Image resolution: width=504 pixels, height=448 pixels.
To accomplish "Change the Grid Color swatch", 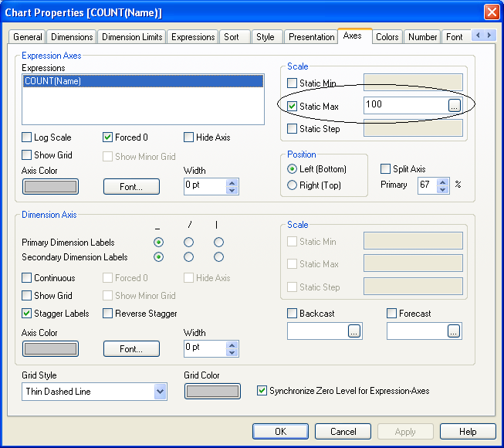I will tap(212, 392).
